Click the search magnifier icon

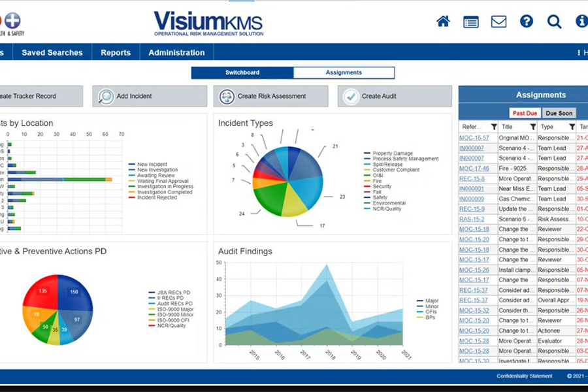(x=554, y=22)
